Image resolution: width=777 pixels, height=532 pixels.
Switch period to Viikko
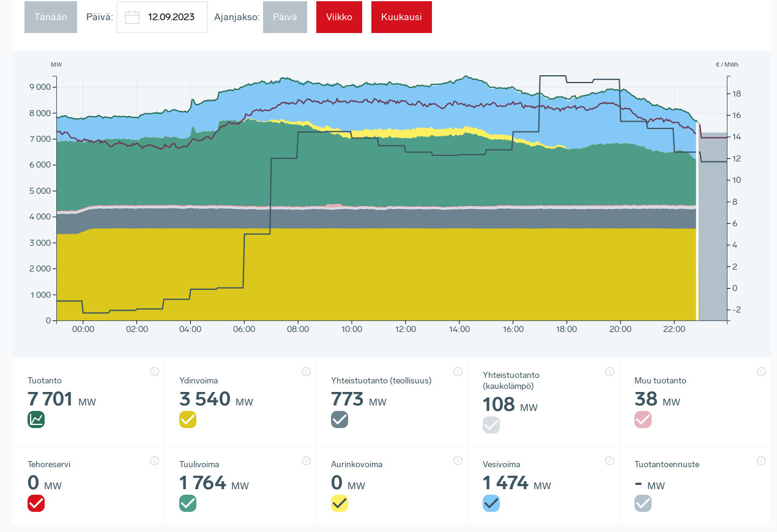coord(339,17)
